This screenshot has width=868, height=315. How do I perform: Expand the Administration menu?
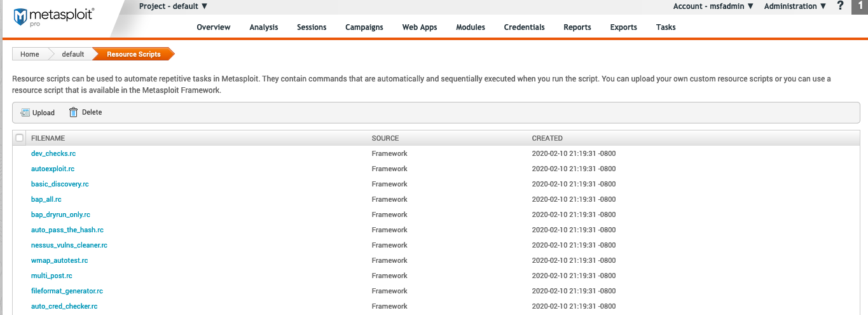point(795,6)
